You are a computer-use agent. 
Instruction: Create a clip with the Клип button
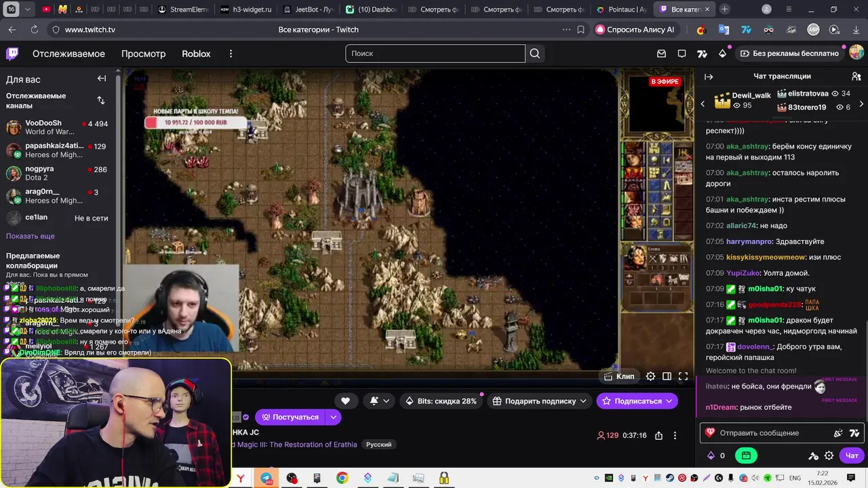(620, 376)
